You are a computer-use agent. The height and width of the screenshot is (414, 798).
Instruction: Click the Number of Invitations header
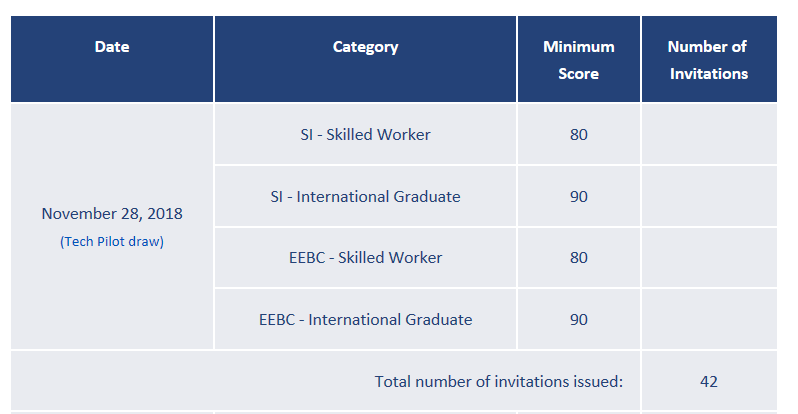click(x=708, y=60)
